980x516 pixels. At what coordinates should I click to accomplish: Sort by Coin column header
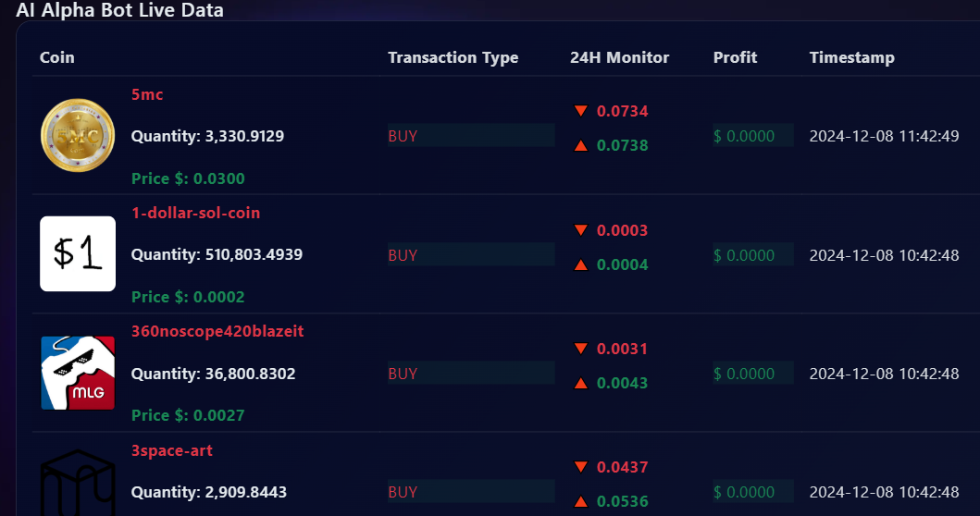click(x=57, y=57)
